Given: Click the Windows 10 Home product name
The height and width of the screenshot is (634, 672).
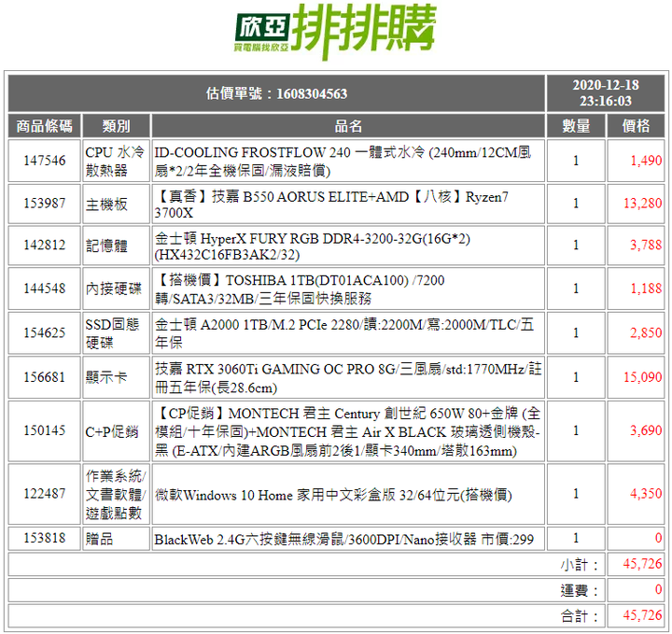Looking at the screenshot, I should [x=333, y=495].
